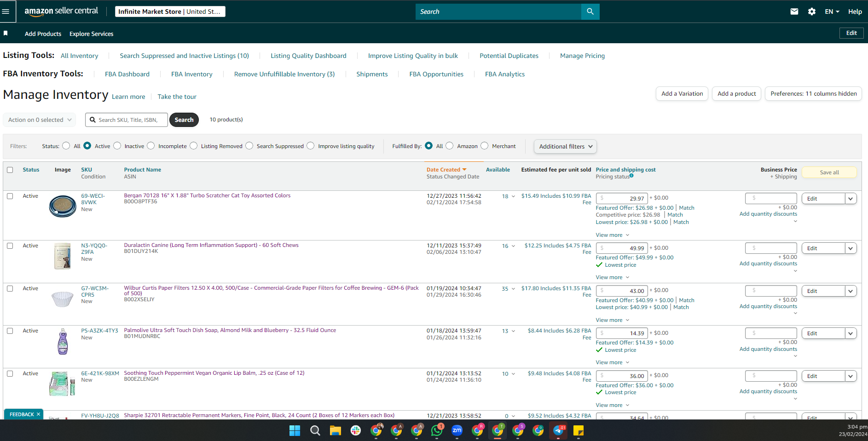Screen dimensions: 868x441
Task: Tick the select-all checkbox in table header
Action: coord(10,170)
